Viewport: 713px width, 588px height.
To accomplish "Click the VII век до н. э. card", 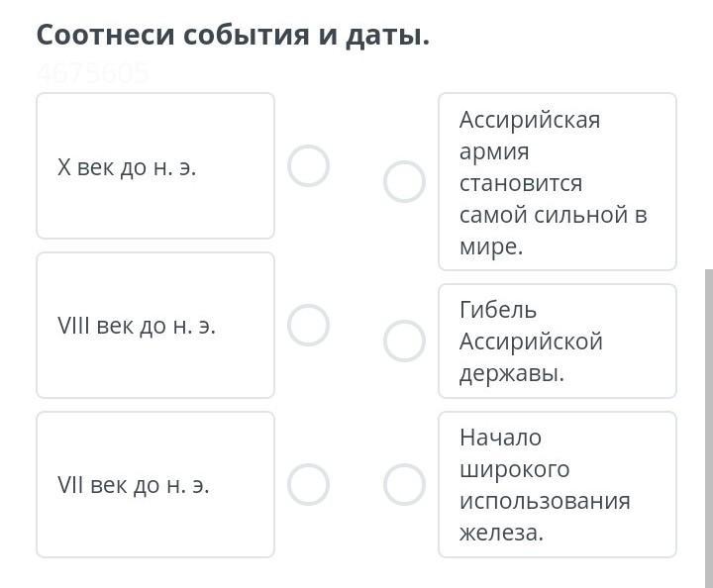I will 155,484.
